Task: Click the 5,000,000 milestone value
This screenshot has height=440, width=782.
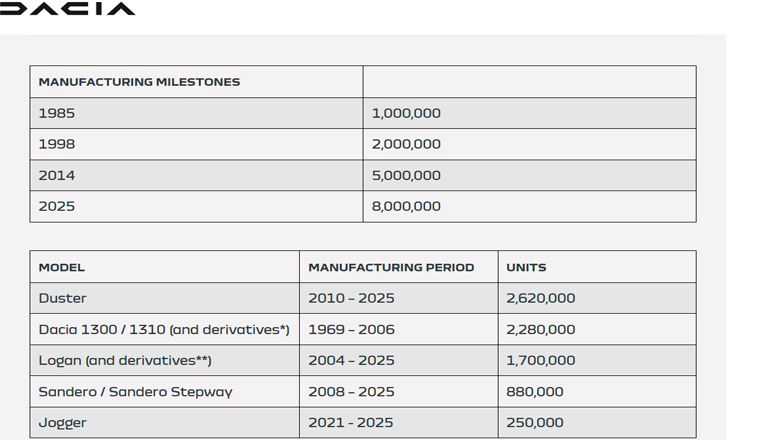Action: [406, 175]
